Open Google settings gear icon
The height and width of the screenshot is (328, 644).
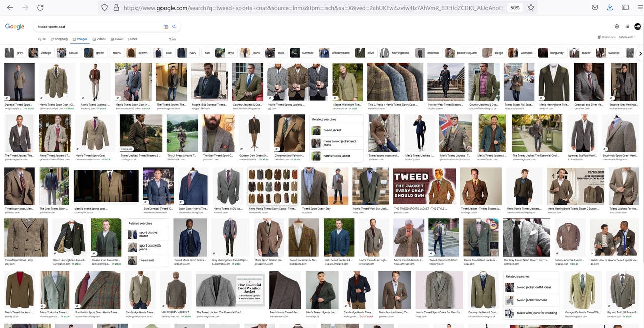click(x=617, y=26)
